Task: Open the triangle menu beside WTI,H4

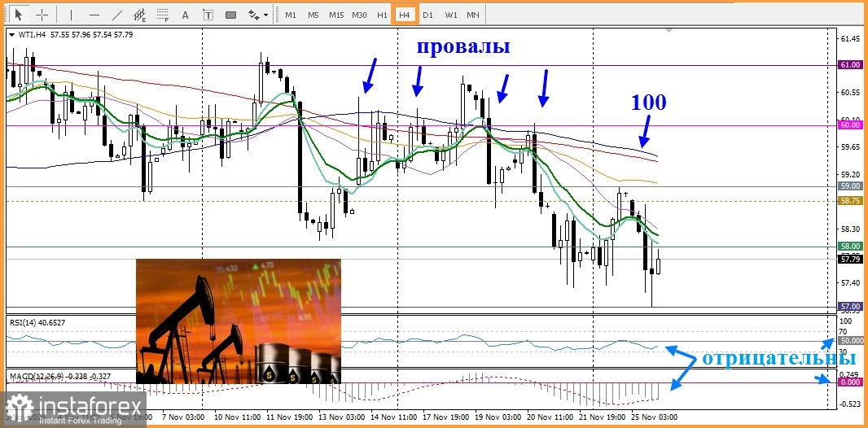Action: pyautogui.click(x=12, y=34)
